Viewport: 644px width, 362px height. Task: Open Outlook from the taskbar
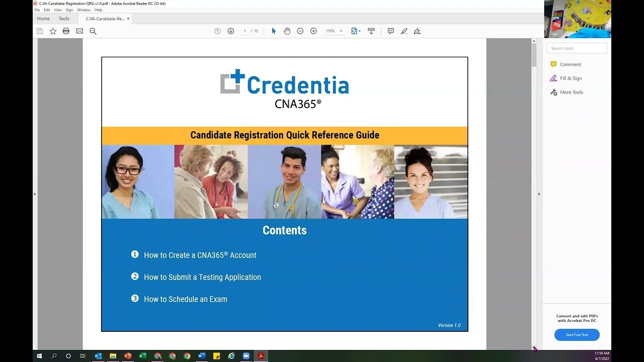point(98,356)
